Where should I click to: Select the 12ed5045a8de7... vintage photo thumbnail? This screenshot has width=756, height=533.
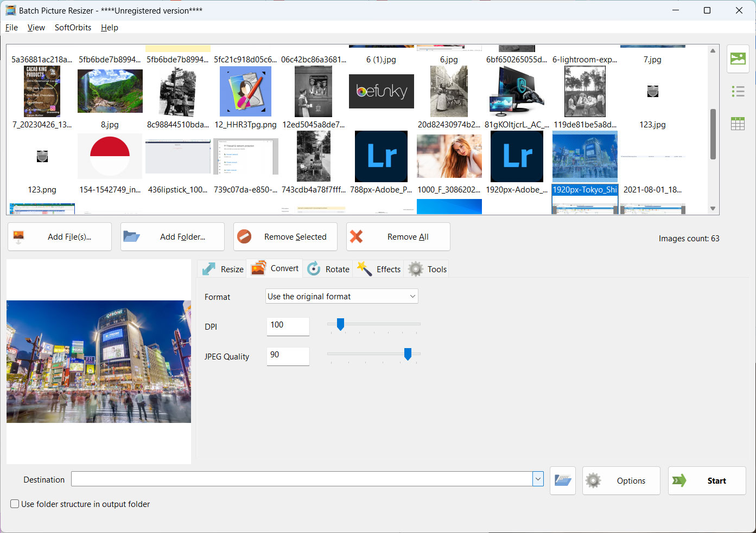[314, 91]
